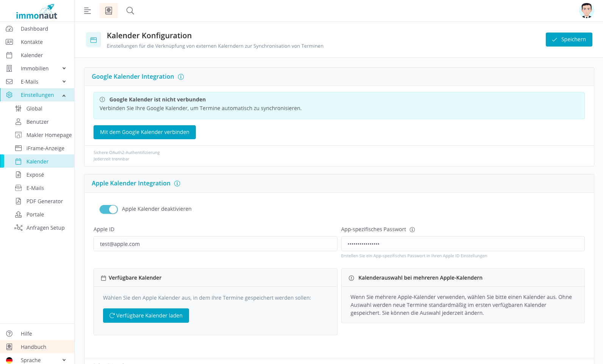Click the Speichern button

pos(569,39)
